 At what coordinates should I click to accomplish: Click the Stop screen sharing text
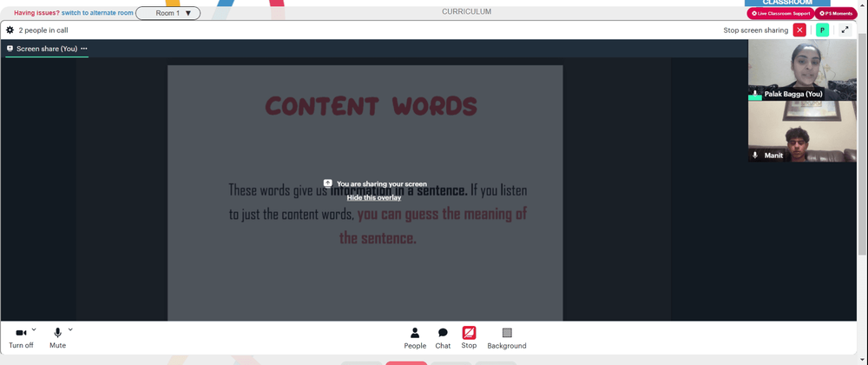756,30
